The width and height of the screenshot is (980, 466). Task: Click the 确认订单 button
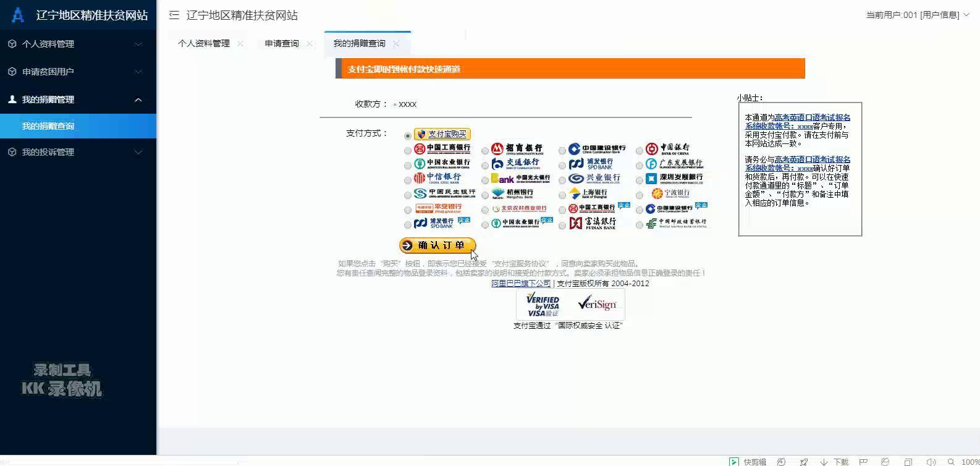pyautogui.click(x=437, y=245)
